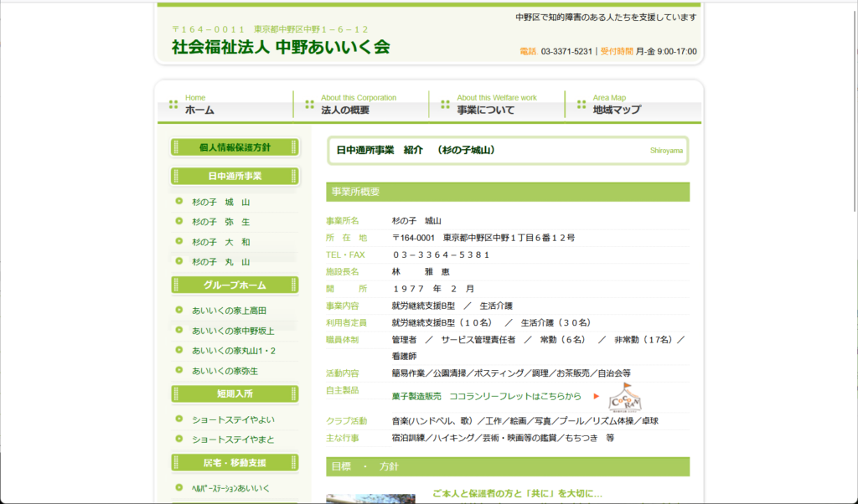Click the bullet icon beside ショートステイやよい
Viewport: 858px width, 504px height.
(179, 419)
